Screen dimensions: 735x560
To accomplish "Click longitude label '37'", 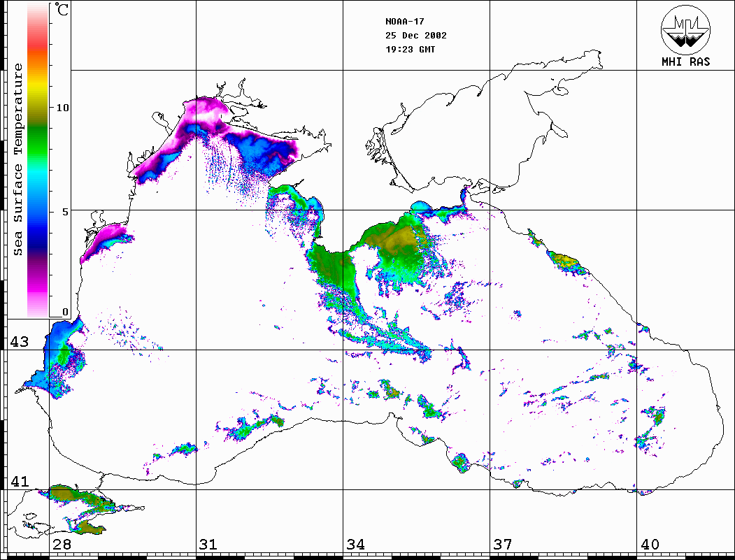I will pyautogui.click(x=503, y=544).
